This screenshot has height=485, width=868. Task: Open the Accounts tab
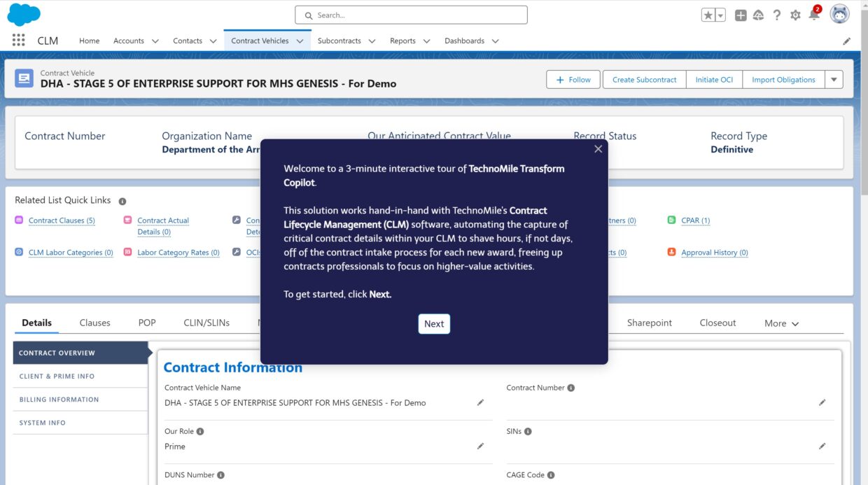(x=129, y=41)
